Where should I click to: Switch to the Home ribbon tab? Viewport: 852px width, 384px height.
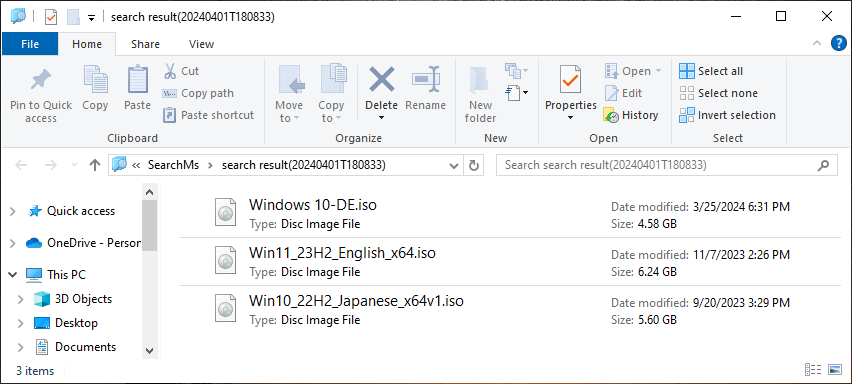pos(87,44)
